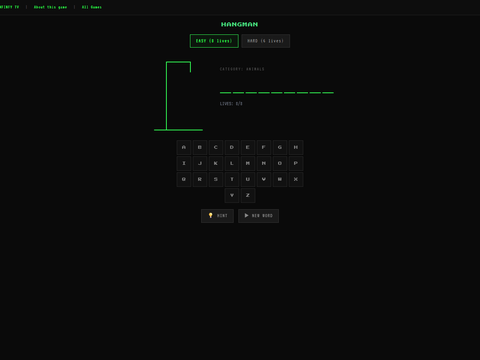Pick letter N on keyboard
This screenshot has height=360, width=480.
click(x=264, y=163)
